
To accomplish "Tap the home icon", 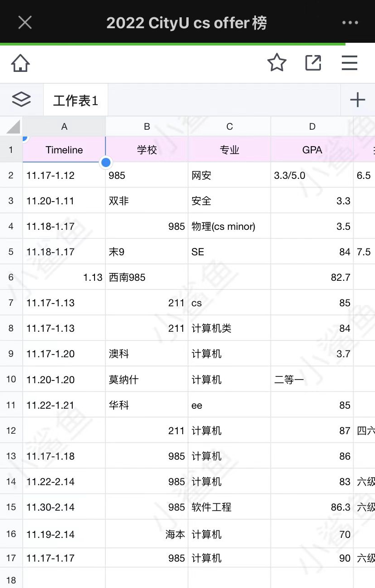I will pyautogui.click(x=20, y=63).
